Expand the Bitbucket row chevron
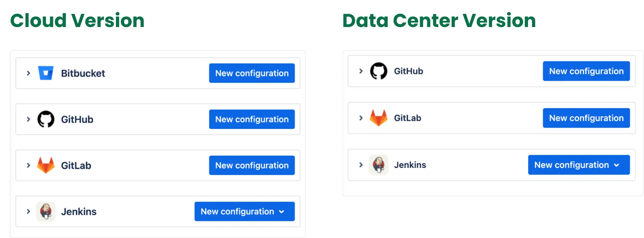The height and width of the screenshot is (238, 644). (x=28, y=73)
